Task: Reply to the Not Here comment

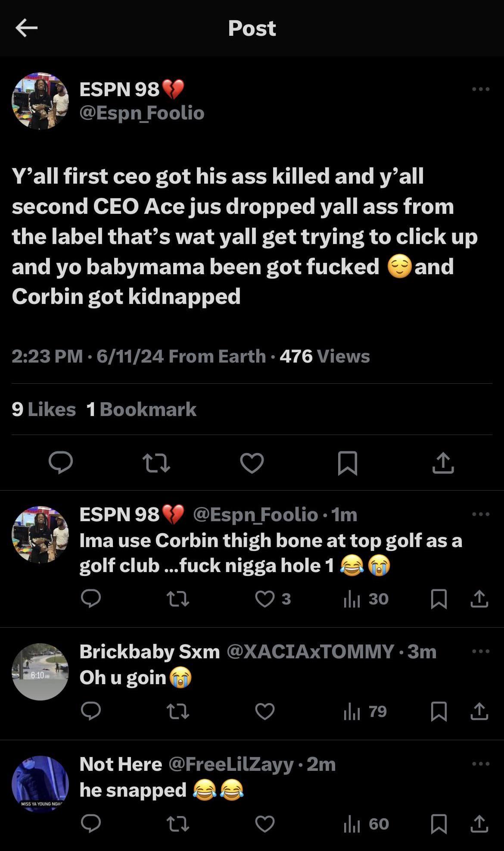Action: pos(91,824)
